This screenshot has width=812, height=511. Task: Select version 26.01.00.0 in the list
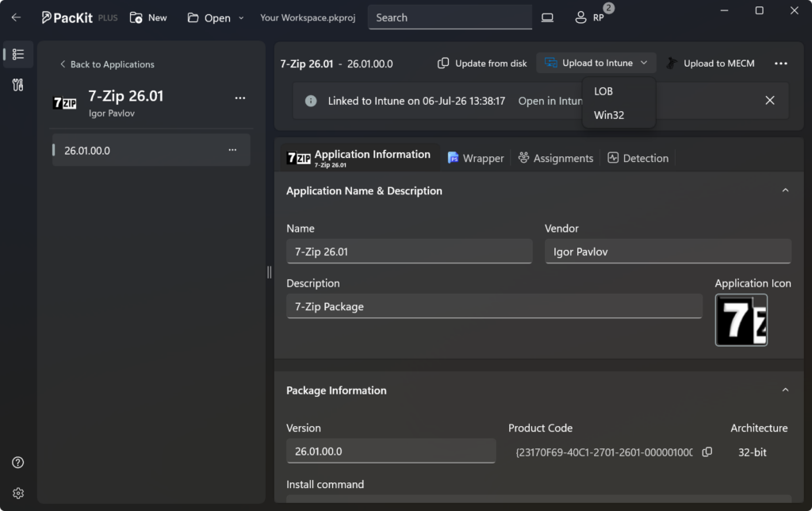[151, 150]
